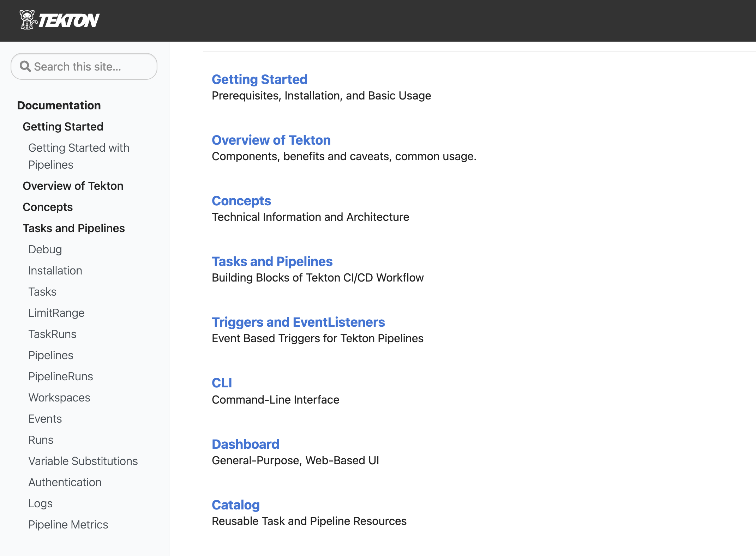The width and height of the screenshot is (756, 556).
Task: Go to Pipeline Metrics in sidebar
Action: click(x=68, y=525)
